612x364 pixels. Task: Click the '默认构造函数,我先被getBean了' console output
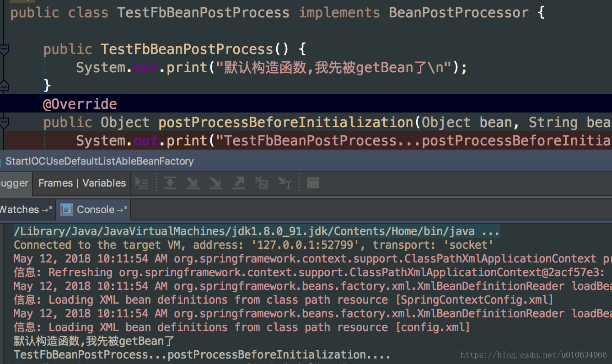[x=94, y=341]
